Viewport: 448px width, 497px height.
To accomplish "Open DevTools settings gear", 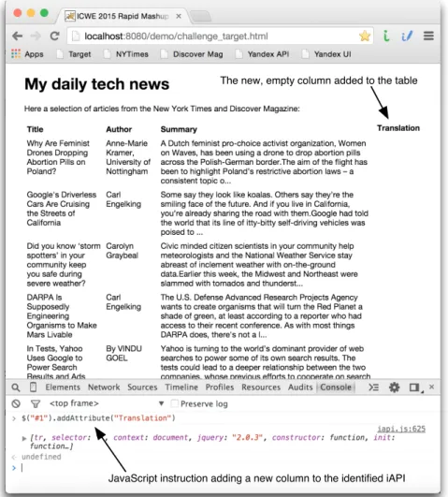I will (x=394, y=387).
